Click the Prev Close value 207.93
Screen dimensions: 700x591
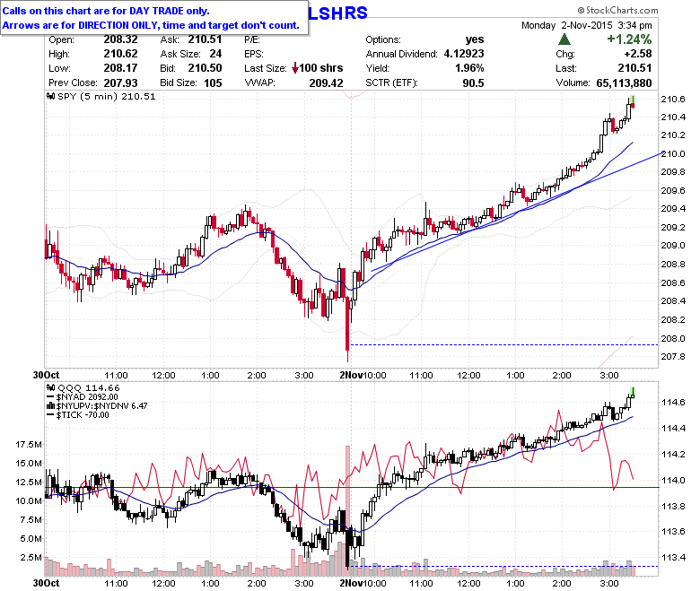(120, 83)
